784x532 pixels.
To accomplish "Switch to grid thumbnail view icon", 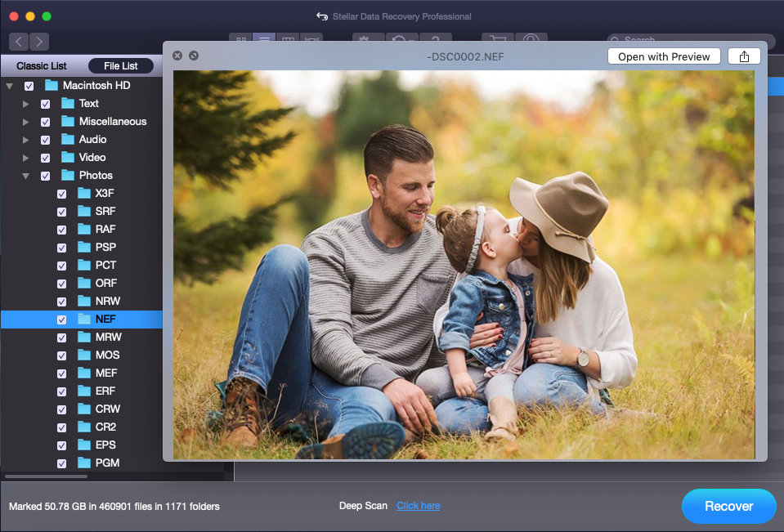I will [241, 38].
